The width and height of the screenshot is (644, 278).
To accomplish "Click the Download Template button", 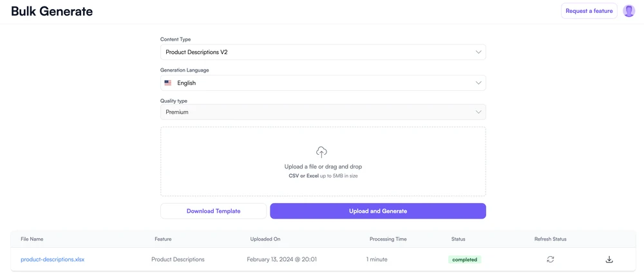I will pos(213,211).
